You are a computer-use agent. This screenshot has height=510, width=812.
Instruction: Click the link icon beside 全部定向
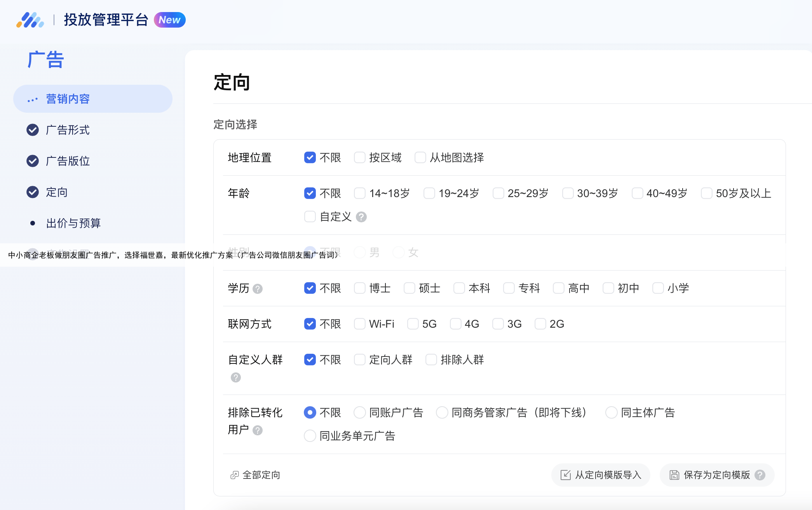pos(234,475)
